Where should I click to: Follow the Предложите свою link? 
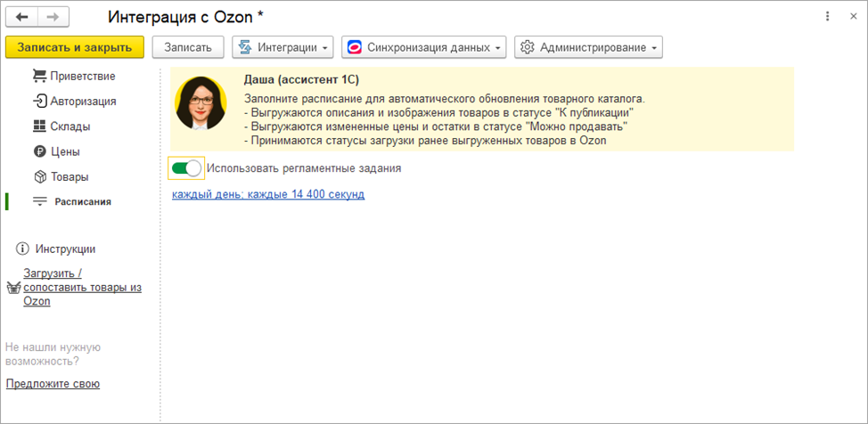tap(53, 383)
